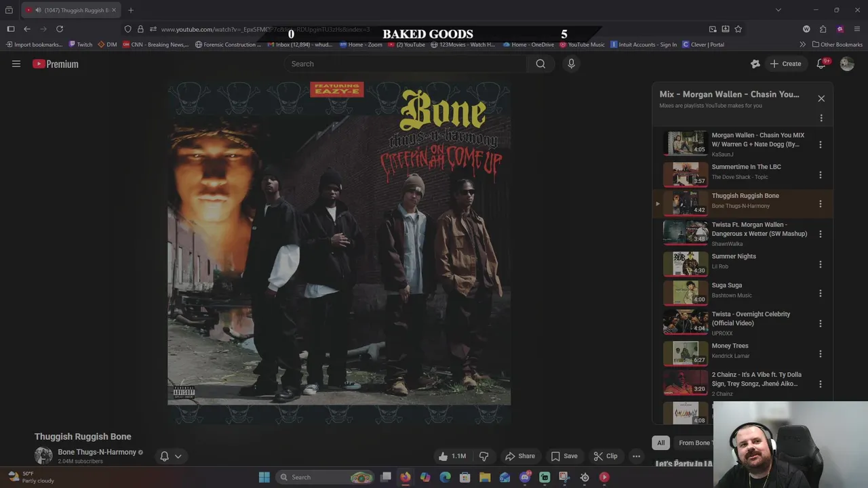
Task: Show more bookmarks with double chevron
Action: (803, 45)
